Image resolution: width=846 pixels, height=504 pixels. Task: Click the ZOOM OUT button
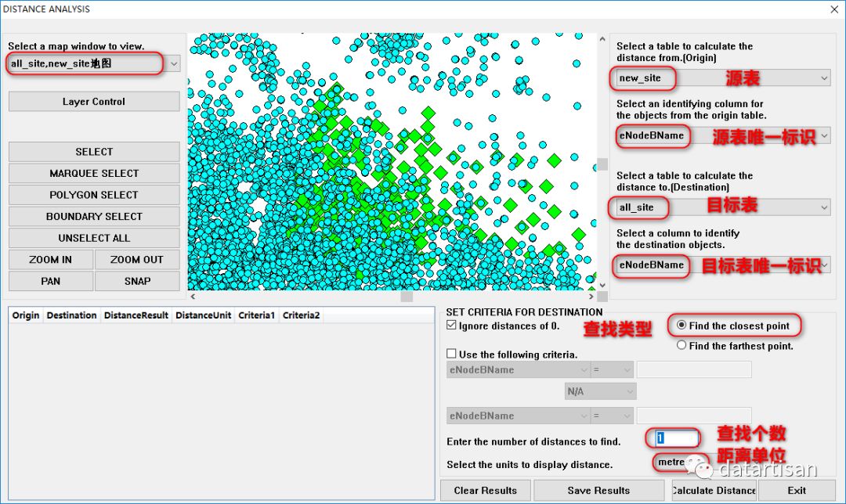coord(137,260)
